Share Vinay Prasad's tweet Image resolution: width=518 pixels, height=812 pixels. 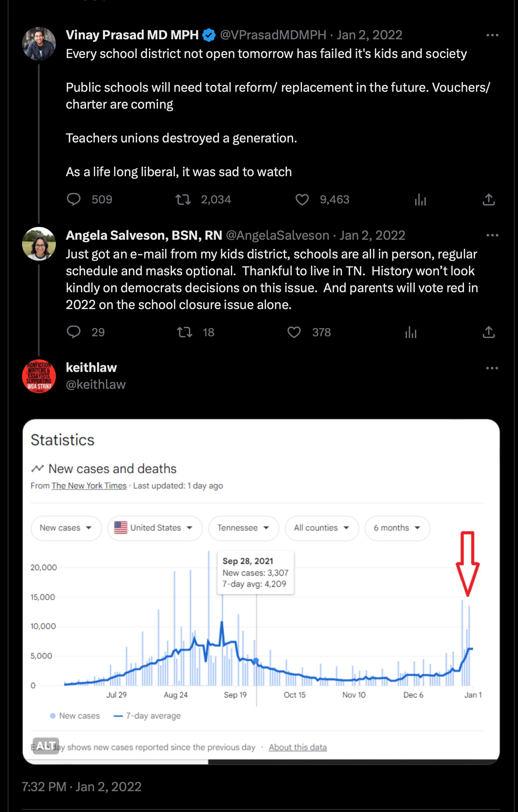click(x=489, y=199)
